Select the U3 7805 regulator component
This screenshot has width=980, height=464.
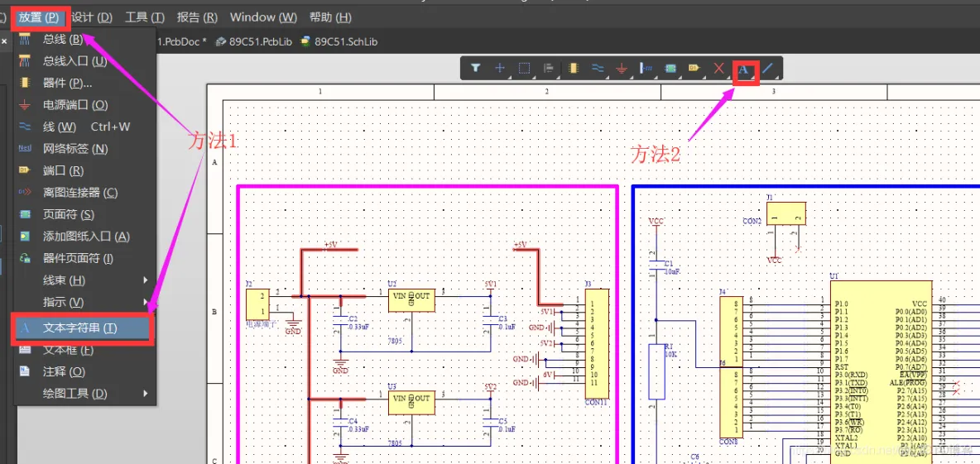pos(411,403)
